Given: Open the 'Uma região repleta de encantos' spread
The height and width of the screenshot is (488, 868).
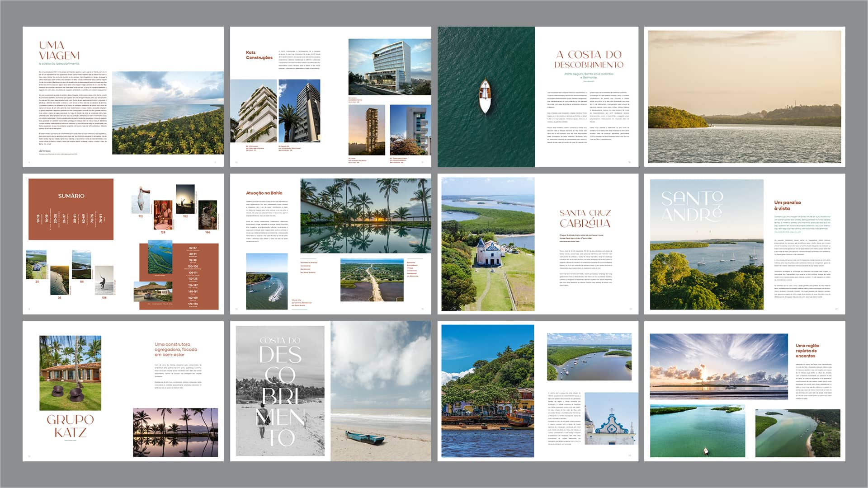Looking at the screenshot, I should click(745, 391).
